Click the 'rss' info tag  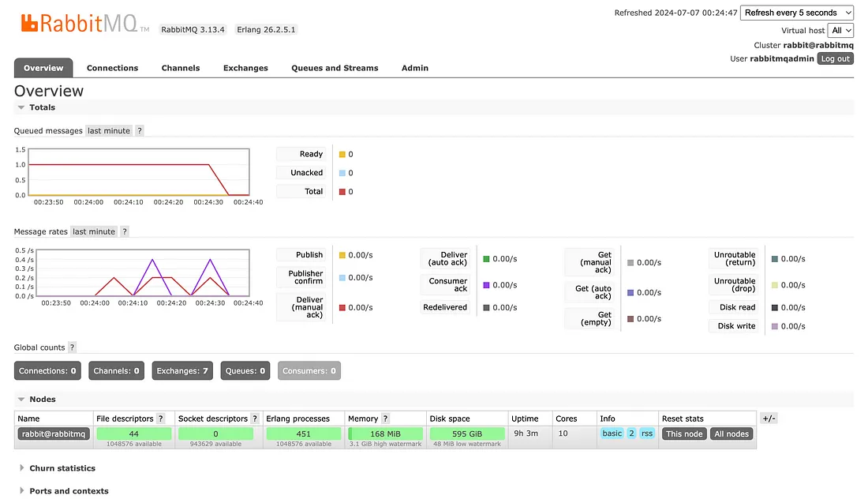647,434
